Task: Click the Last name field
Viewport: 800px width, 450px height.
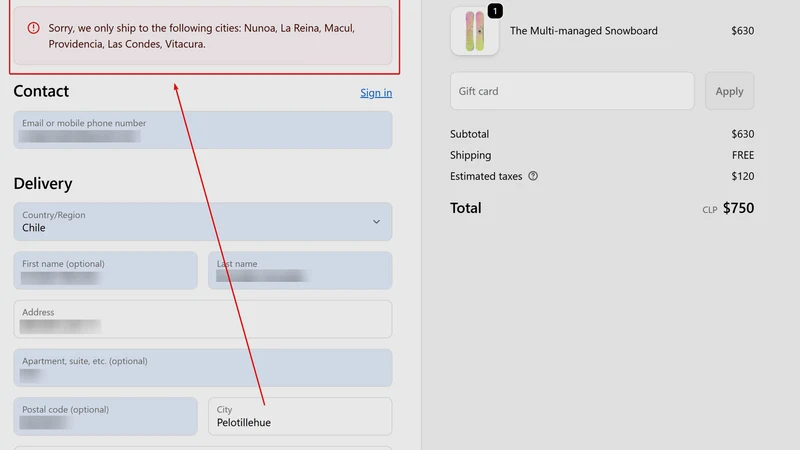Action: [x=300, y=270]
